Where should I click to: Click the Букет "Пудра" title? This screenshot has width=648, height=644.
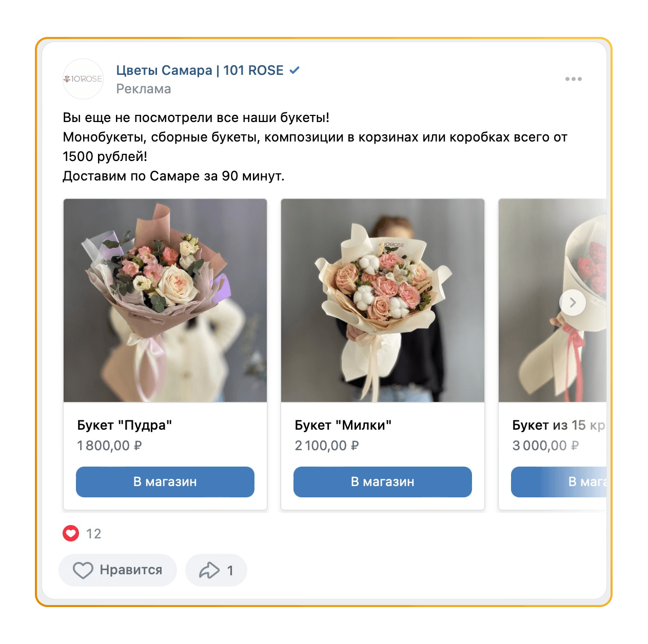click(125, 425)
